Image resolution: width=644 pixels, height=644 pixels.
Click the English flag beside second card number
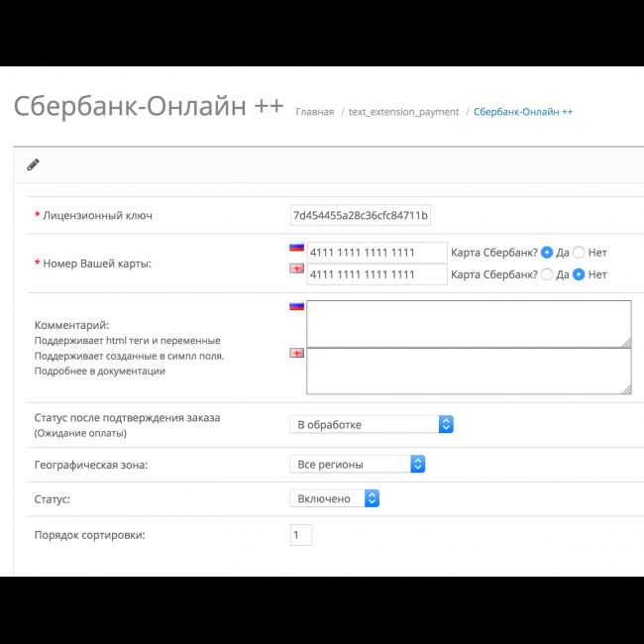coord(296,269)
